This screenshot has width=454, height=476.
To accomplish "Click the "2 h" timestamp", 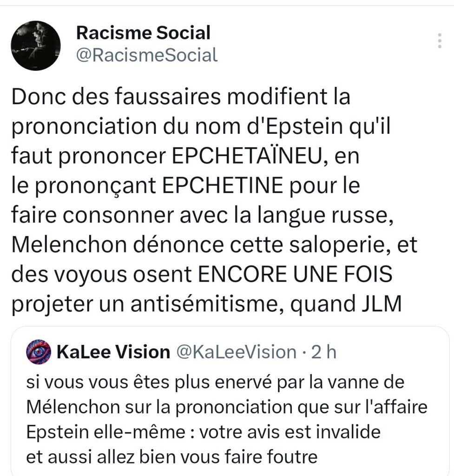I will (323, 352).
